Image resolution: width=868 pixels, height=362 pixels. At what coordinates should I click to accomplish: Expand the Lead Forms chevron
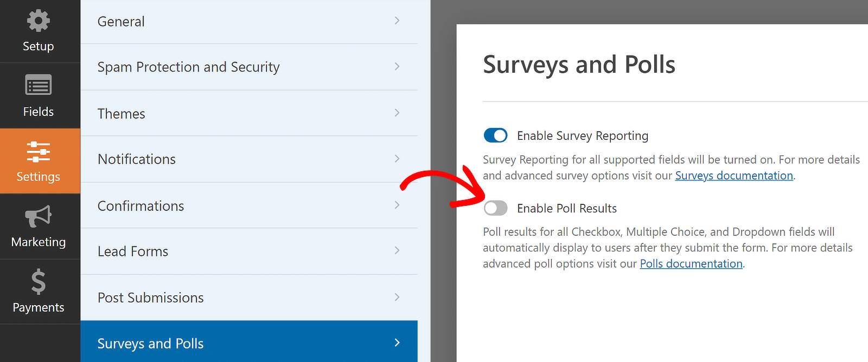click(397, 251)
